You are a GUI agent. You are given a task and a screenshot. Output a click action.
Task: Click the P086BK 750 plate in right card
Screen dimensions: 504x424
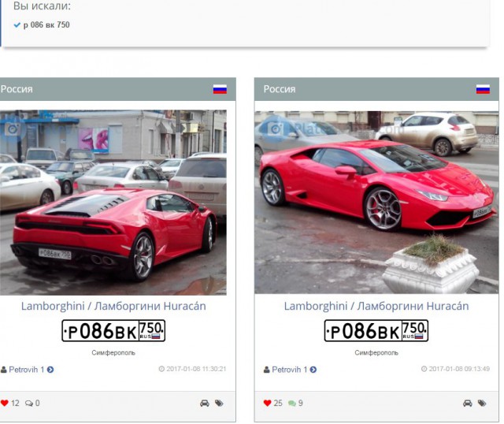pos(376,331)
